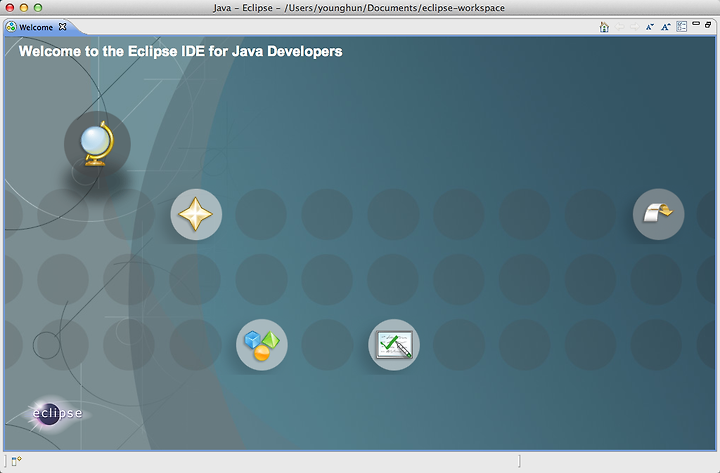Screen dimensions: 720x473
Task: Reduce font size in Welcome toolbar
Action: coord(650,27)
